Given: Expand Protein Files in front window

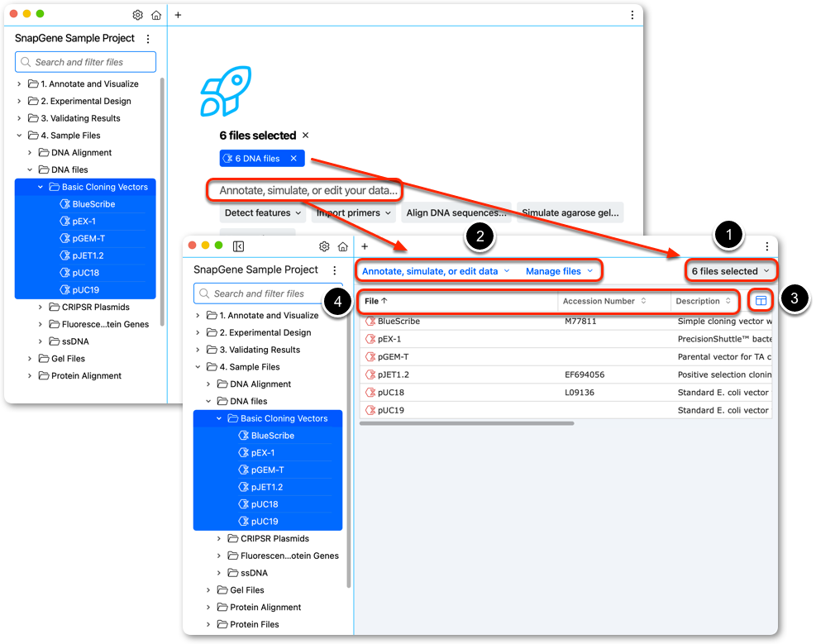Looking at the screenshot, I should click(208, 624).
